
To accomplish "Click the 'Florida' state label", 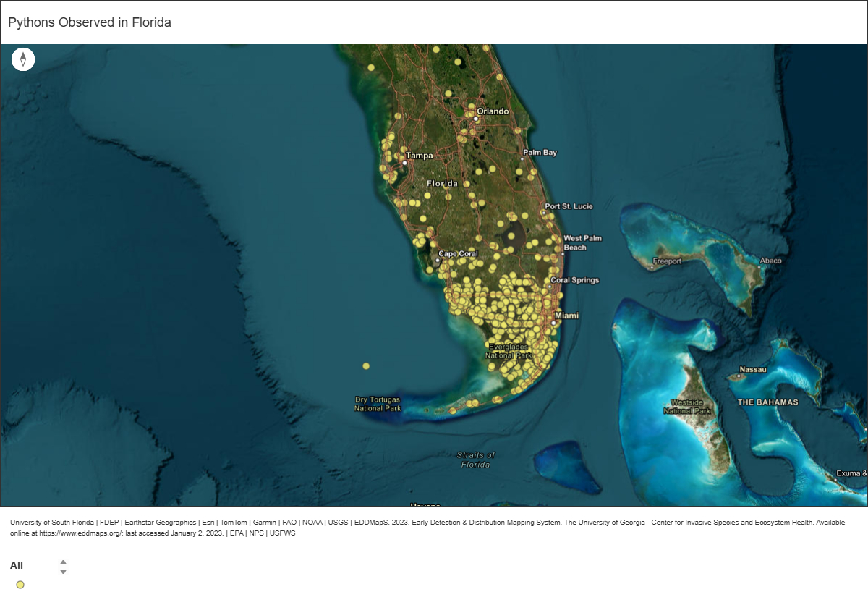I will 442,183.
